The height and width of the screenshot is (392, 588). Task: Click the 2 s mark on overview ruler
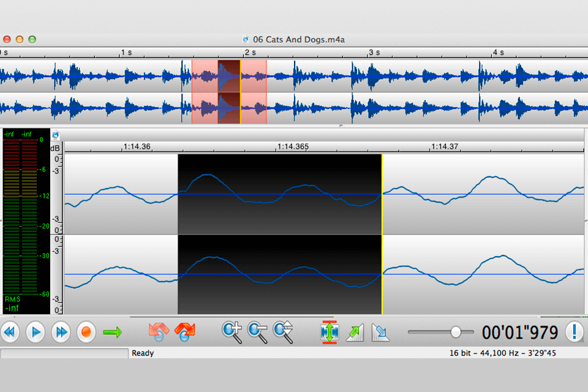[250, 53]
